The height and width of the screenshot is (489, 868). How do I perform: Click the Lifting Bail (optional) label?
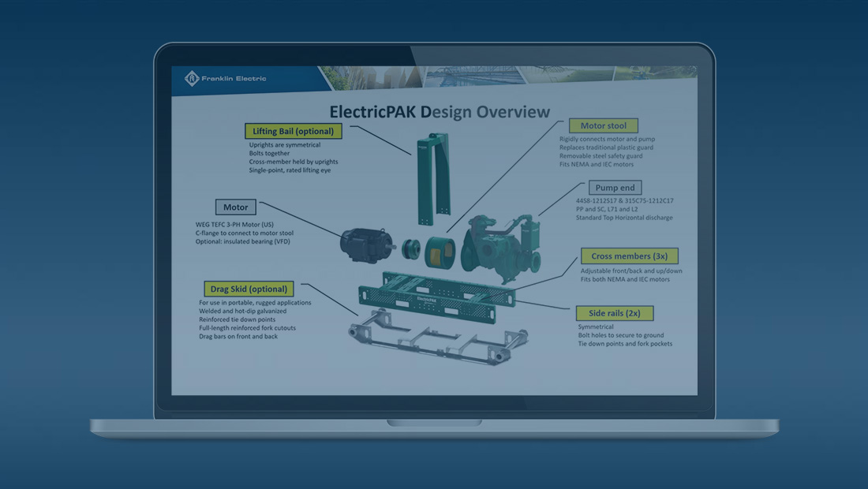tap(293, 131)
